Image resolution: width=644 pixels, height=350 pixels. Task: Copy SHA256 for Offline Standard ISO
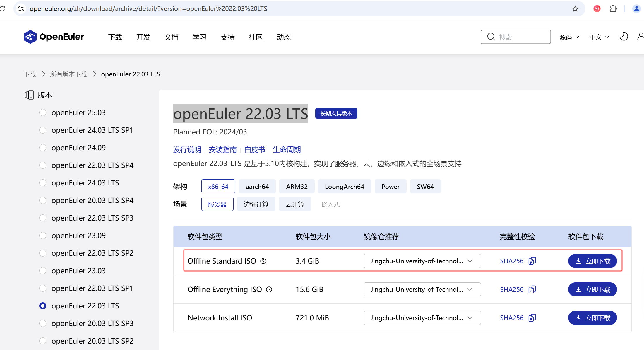tap(532, 261)
